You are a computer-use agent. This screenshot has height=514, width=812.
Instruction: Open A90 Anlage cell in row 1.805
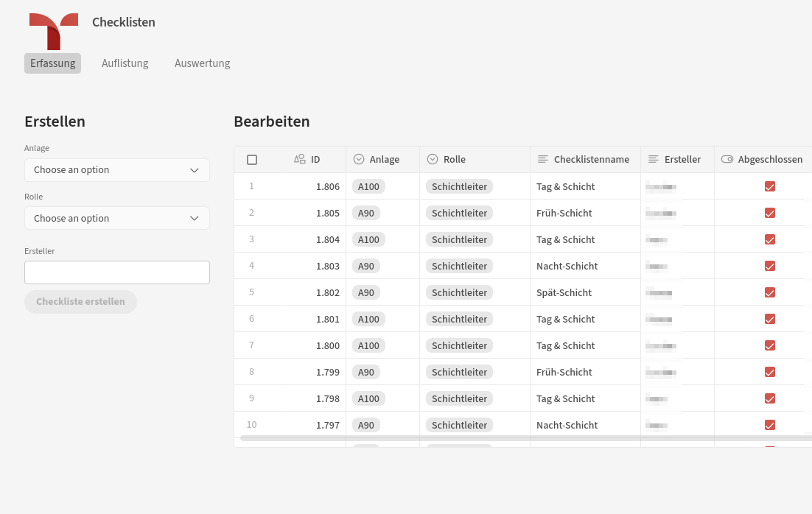(x=382, y=213)
